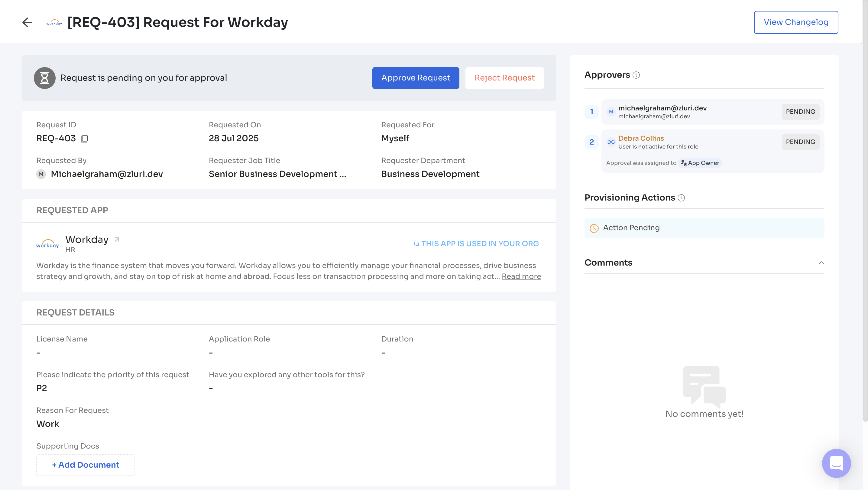Click the icon beside 'This app is used in your org'
This screenshot has width=868, height=490.
[416, 244]
